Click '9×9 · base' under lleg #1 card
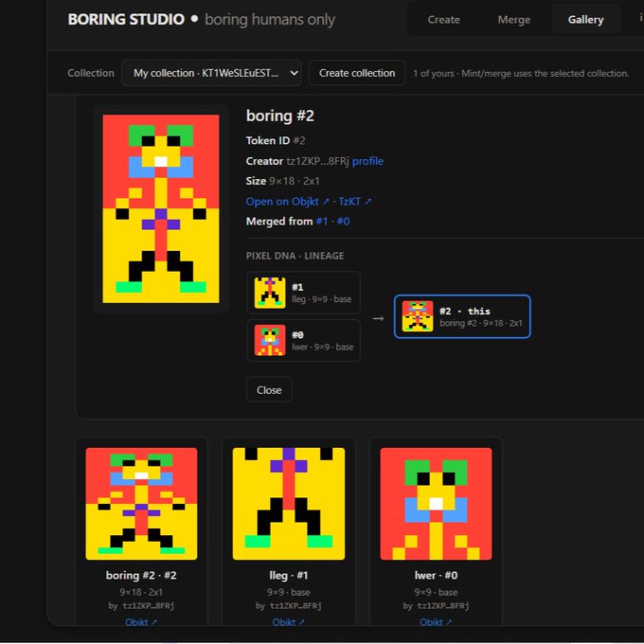 pos(289,592)
